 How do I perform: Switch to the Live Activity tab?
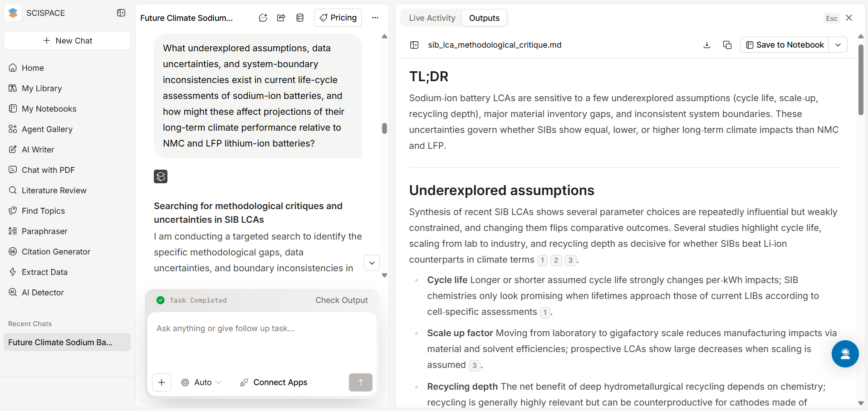[x=432, y=18]
